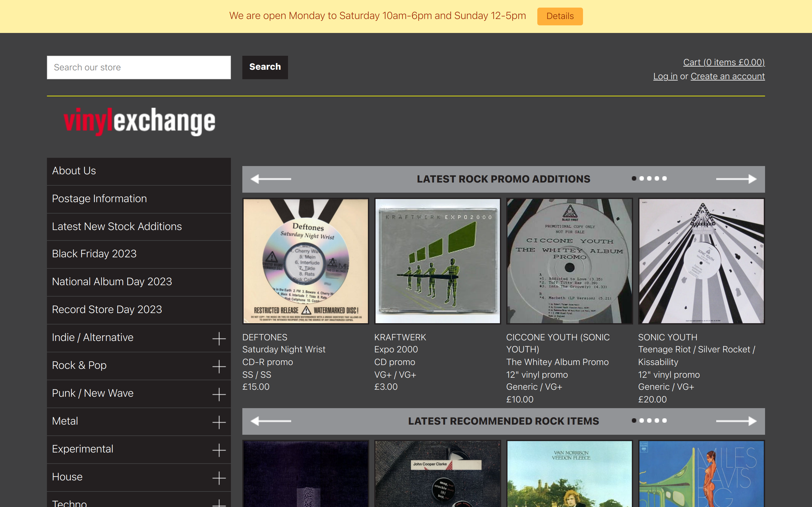This screenshot has height=507, width=812.
Task: Click the left arrow on the rock promo carousel
Action: pyautogui.click(x=271, y=179)
